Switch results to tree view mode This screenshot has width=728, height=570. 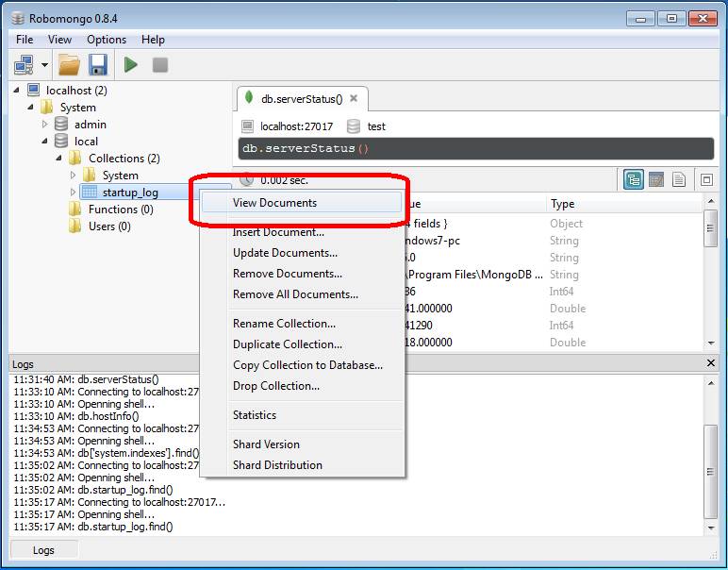(634, 179)
